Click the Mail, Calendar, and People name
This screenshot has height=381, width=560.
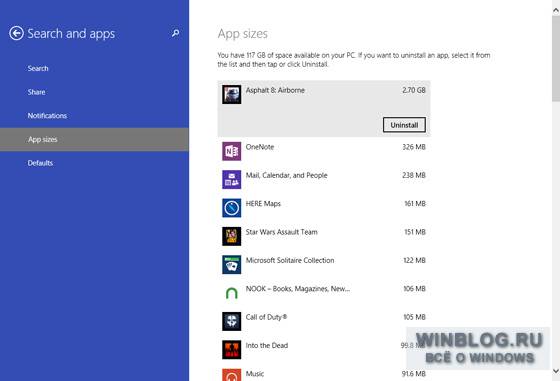click(286, 175)
